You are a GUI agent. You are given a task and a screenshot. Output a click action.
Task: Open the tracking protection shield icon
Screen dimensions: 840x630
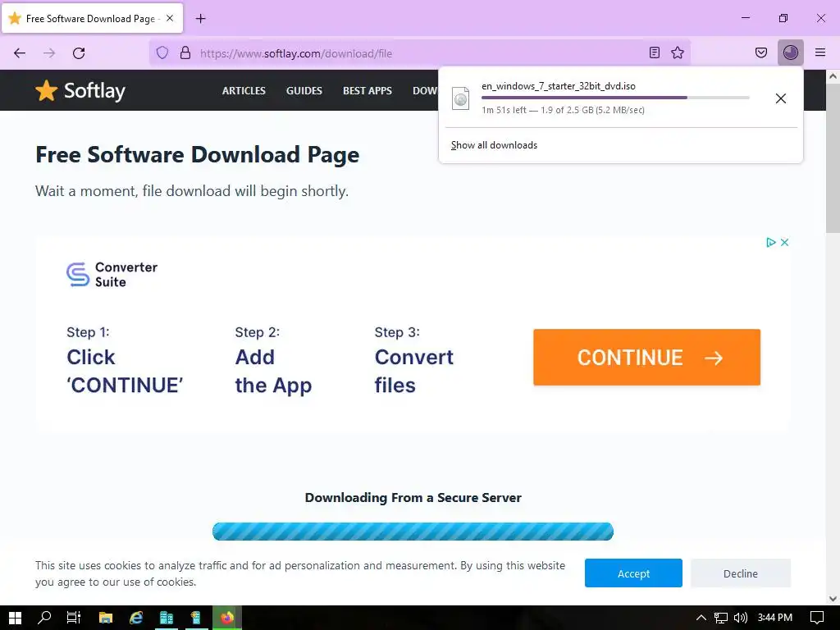[x=162, y=53]
